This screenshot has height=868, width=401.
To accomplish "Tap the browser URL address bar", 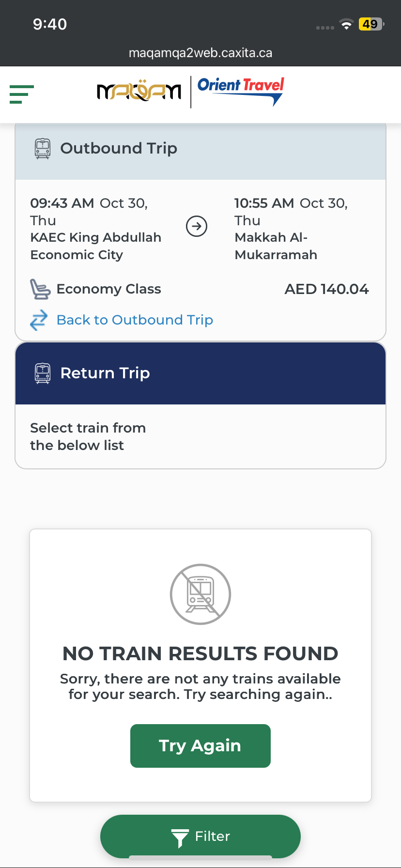I will tap(200, 53).
